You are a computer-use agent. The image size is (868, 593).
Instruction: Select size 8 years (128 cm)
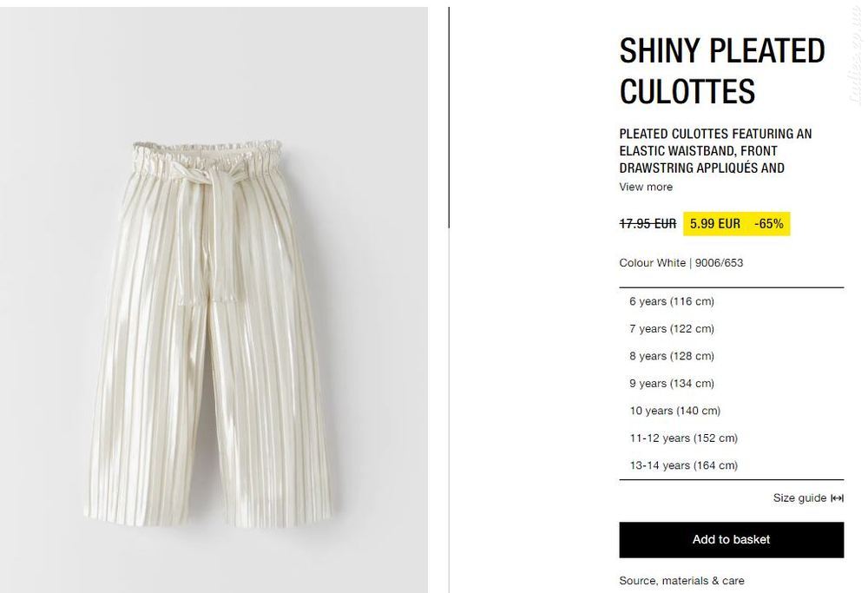tap(731, 356)
